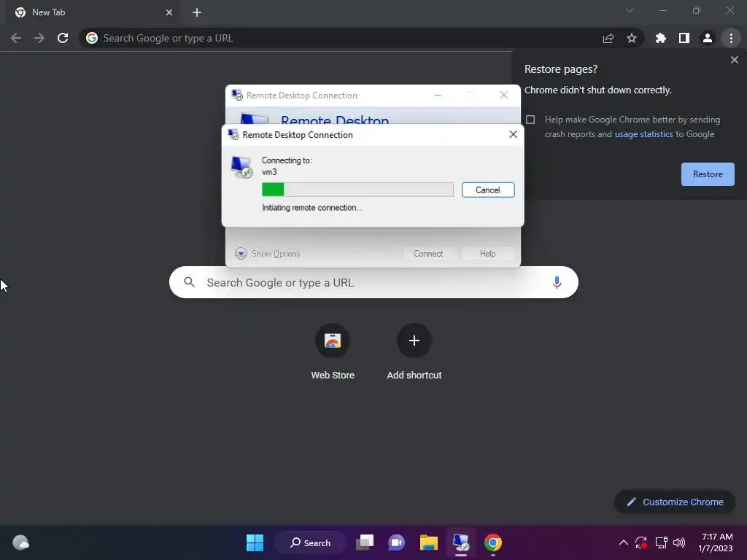Close the connecting progress dialog
This screenshot has width=747, height=560.
pos(513,134)
